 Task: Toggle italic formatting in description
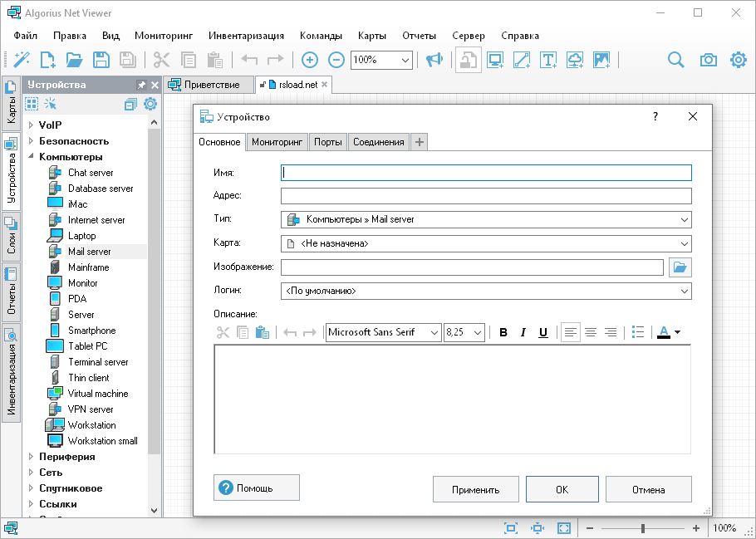pos(523,332)
